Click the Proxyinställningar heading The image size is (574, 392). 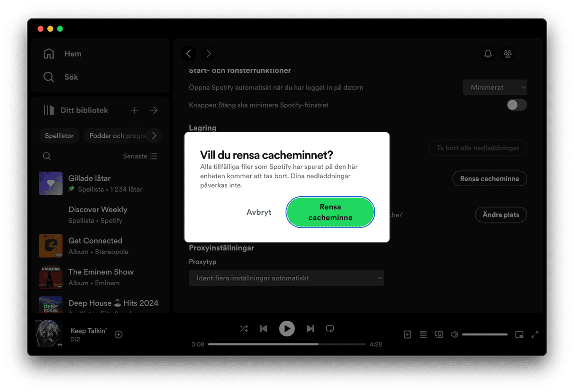[x=221, y=248]
